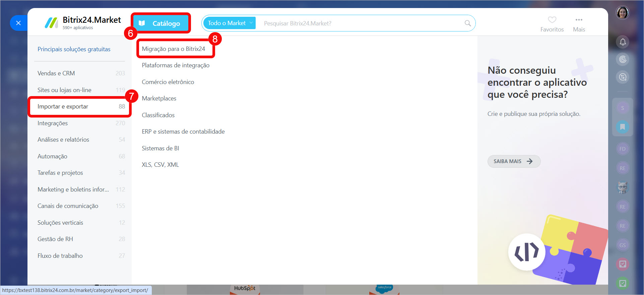This screenshot has width=644, height=295.
Task: Click the Salesforce app thumbnail
Action: (384, 290)
